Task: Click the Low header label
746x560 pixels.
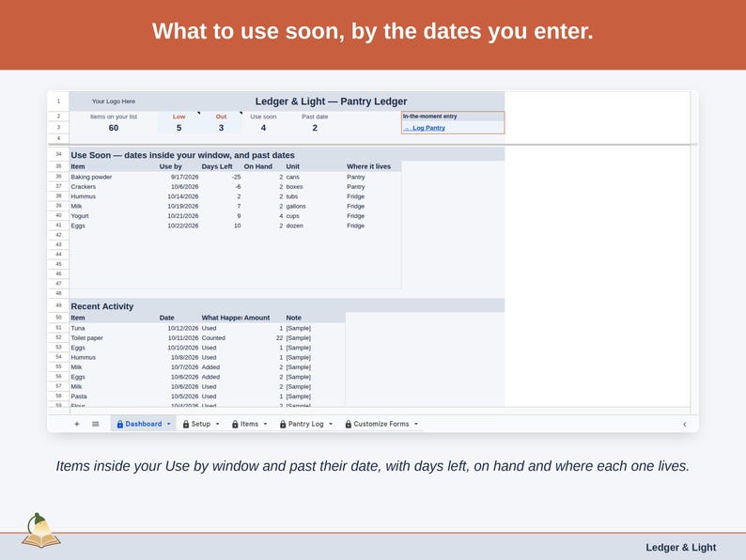Action: [179, 117]
